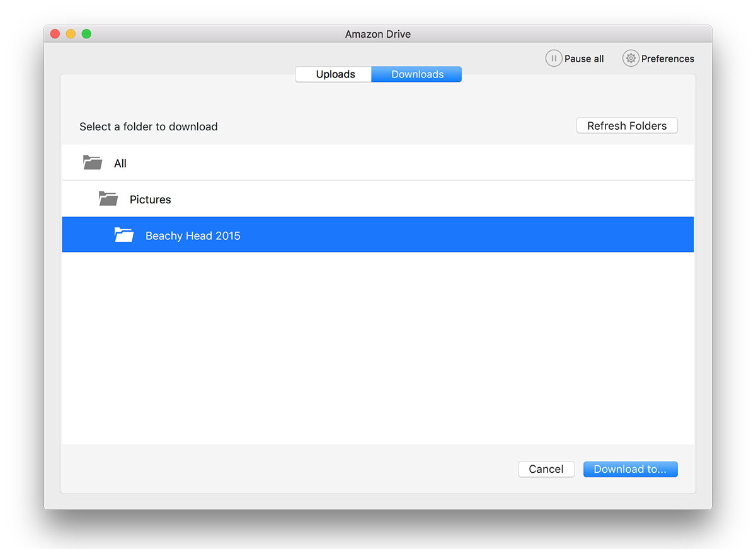The image size is (756, 549).
Task: Select the Beachy Head 2015 folder name
Action: [193, 236]
